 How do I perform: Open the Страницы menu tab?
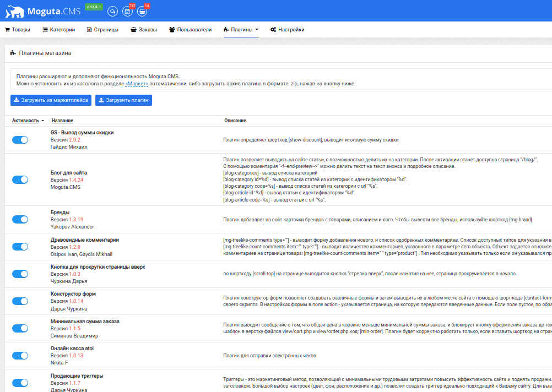(103, 30)
